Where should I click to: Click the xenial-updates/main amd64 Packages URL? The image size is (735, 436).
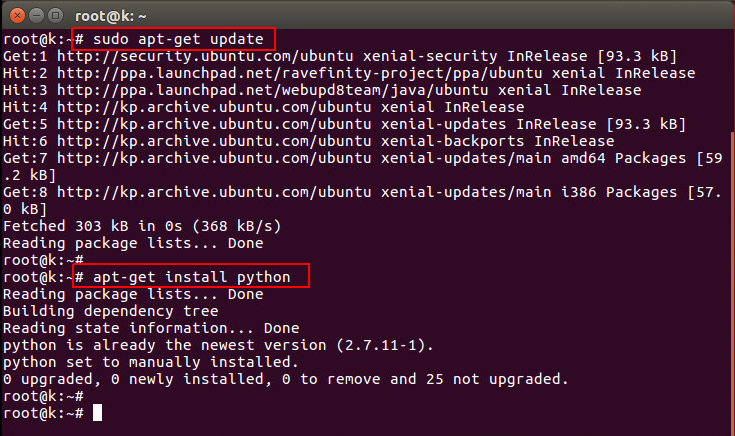coord(214,158)
